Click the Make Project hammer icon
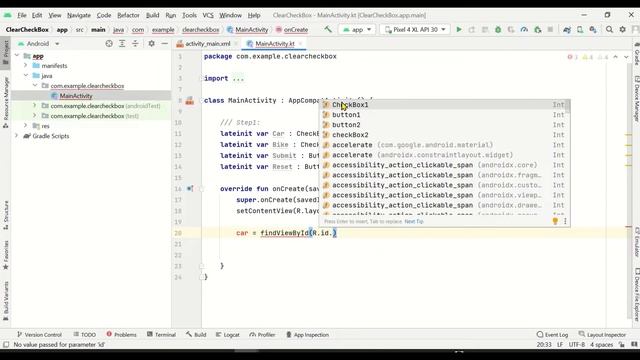 coord(328,29)
